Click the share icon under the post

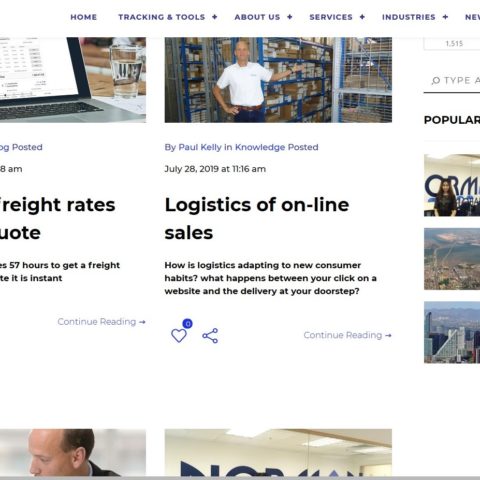point(210,336)
